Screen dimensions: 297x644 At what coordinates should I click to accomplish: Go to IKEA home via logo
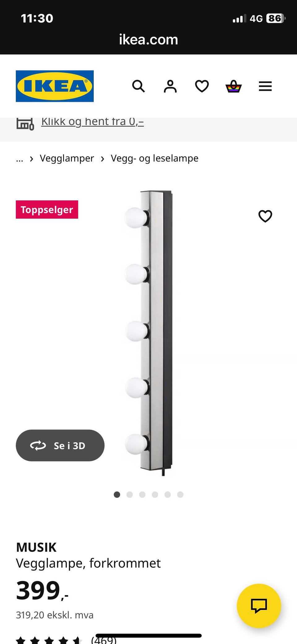point(55,86)
